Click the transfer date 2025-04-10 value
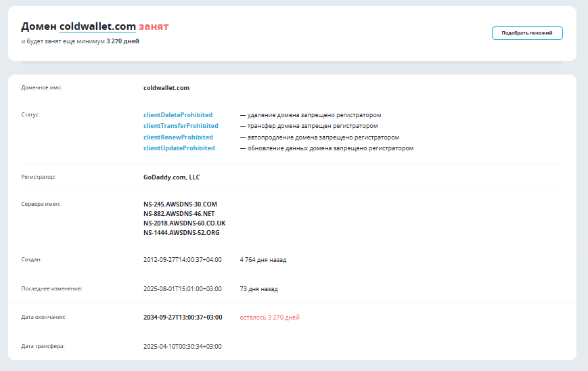This screenshot has height=371, width=588. (x=182, y=346)
